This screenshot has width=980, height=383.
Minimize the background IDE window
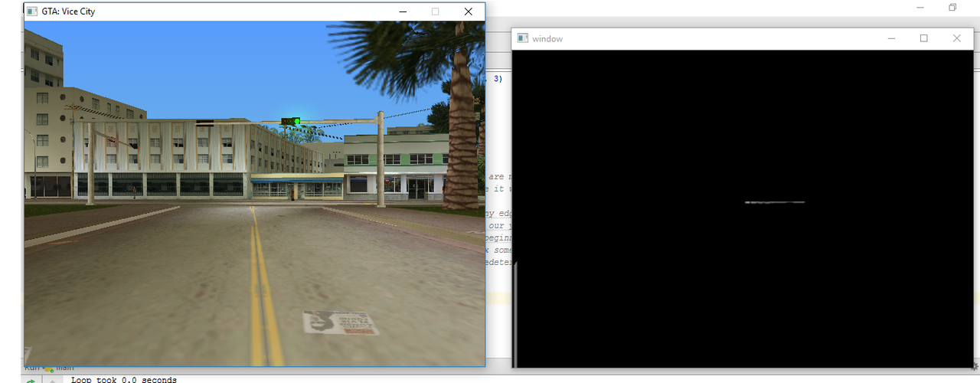pos(920,7)
